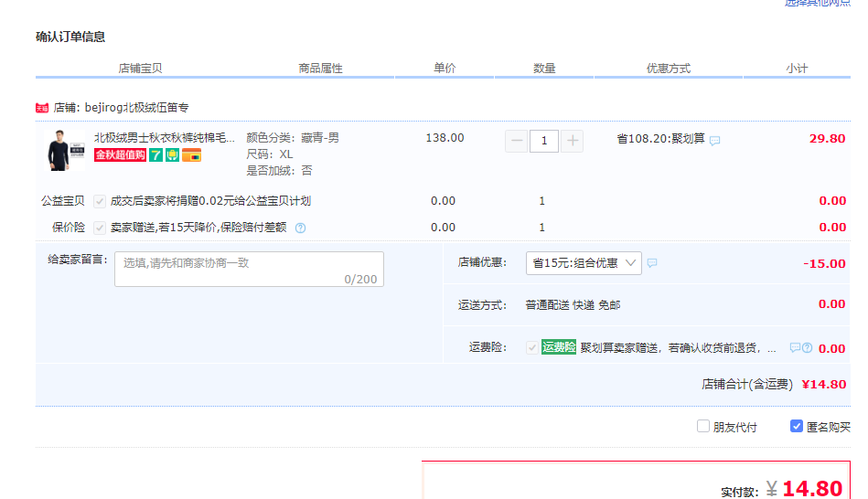Click the green 7-day return badge

coord(156,154)
